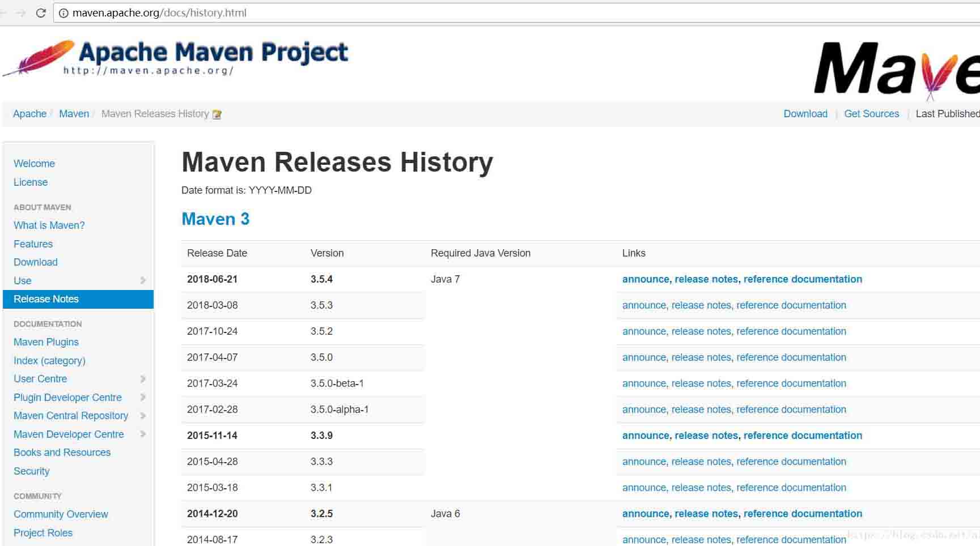Open announce link for version 3.5.2
The width and height of the screenshot is (980, 546).
pos(644,331)
